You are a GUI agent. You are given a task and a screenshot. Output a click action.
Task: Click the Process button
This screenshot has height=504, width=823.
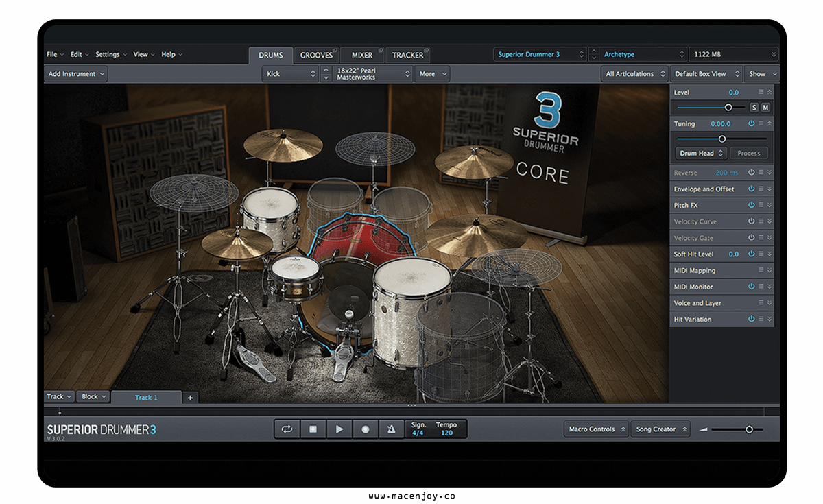pos(749,154)
